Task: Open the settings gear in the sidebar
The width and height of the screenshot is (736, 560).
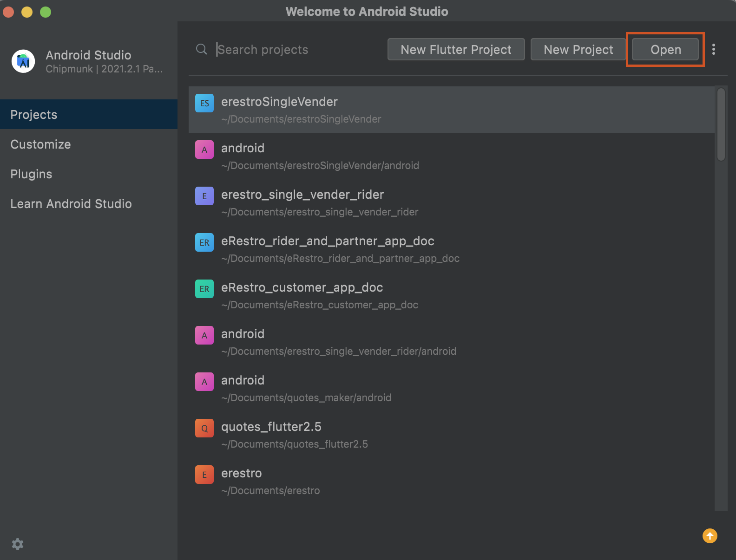Action: click(18, 544)
